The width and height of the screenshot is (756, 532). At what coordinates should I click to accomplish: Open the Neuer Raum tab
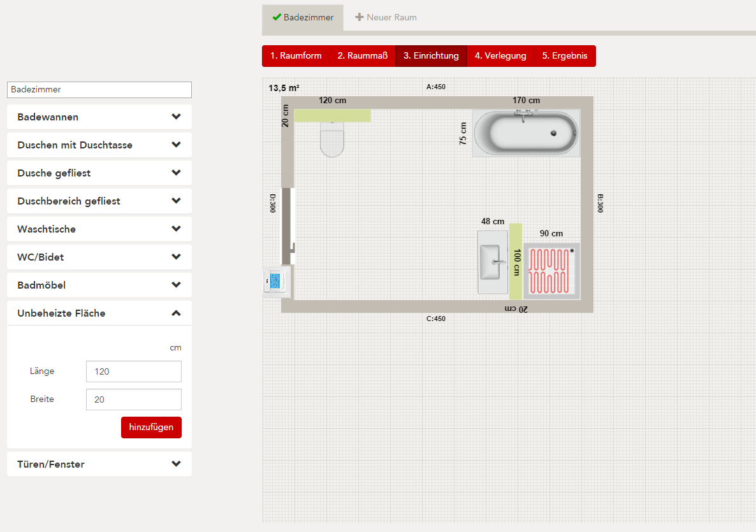coord(386,17)
